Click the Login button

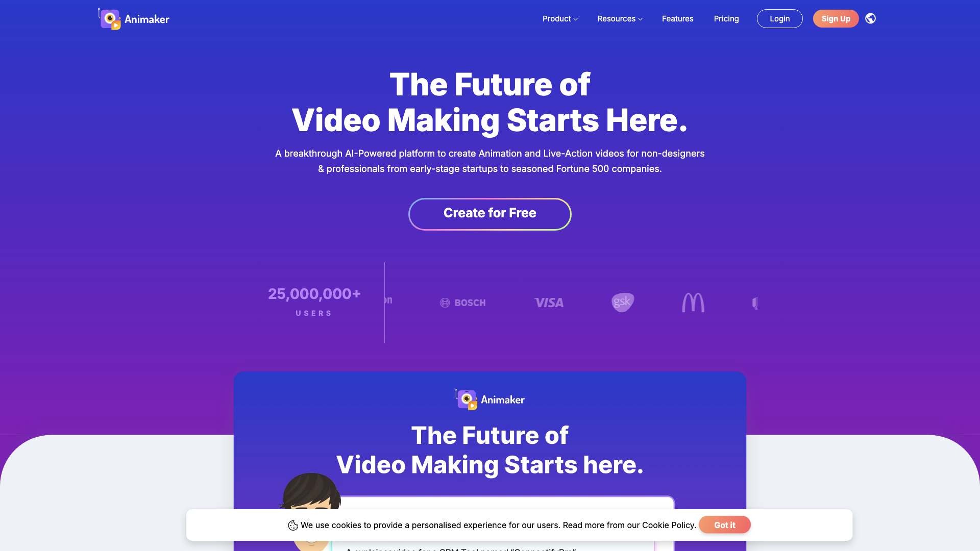[x=779, y=18]
